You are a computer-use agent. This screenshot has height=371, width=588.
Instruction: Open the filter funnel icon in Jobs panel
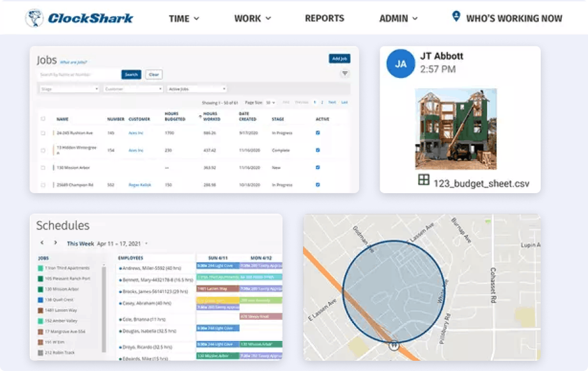pyautogui.click(x=344, y=72)
